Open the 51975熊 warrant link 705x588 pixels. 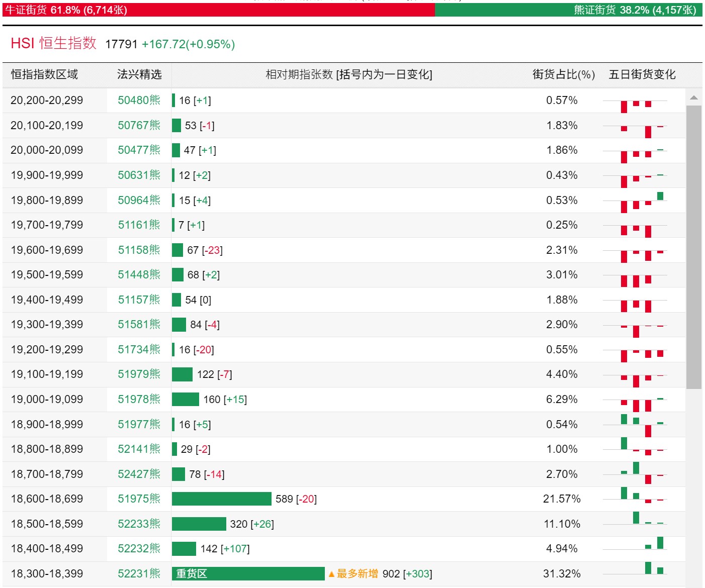139,499
